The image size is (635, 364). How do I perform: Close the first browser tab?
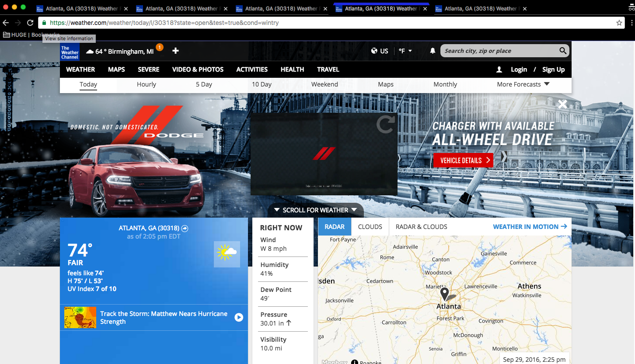[x=126, y=9]
